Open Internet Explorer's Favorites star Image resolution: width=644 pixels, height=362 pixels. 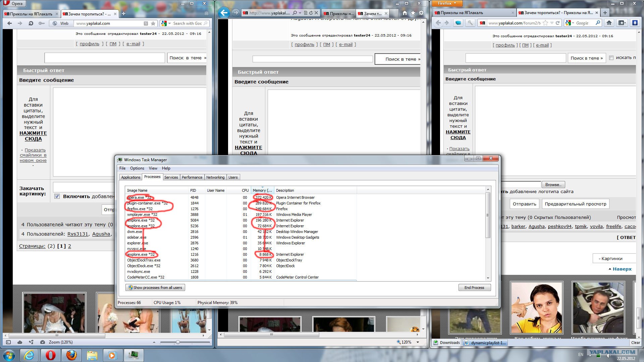(413, 13)
